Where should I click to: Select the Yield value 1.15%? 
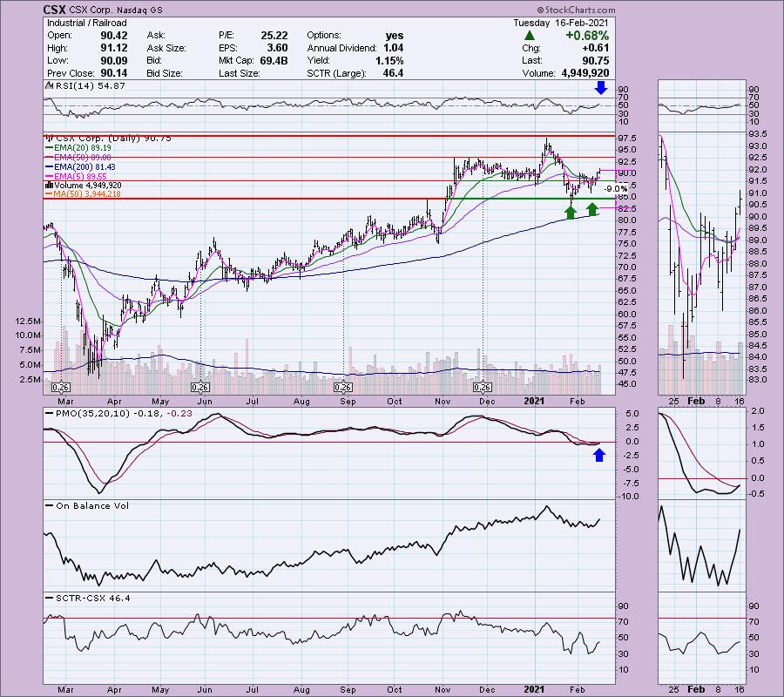click(x=389, y=60)
